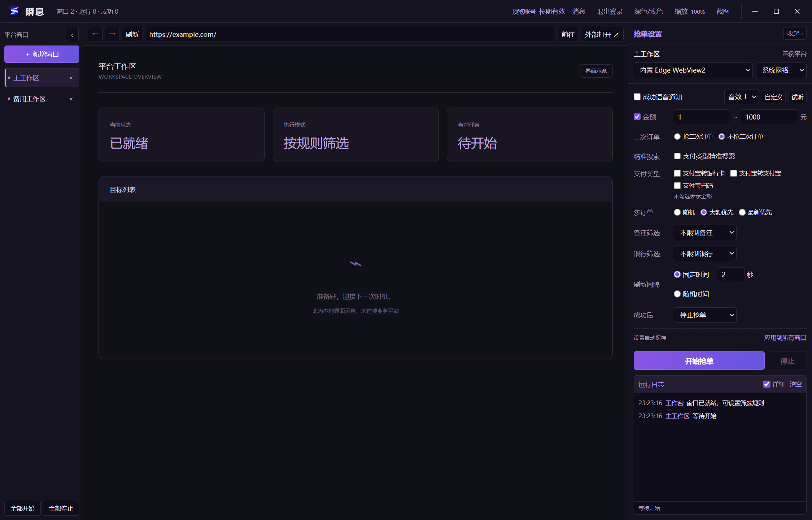Open the 内置 Edge WebView2 browser dropdown

pyautogui.click(x=693, y=70)
